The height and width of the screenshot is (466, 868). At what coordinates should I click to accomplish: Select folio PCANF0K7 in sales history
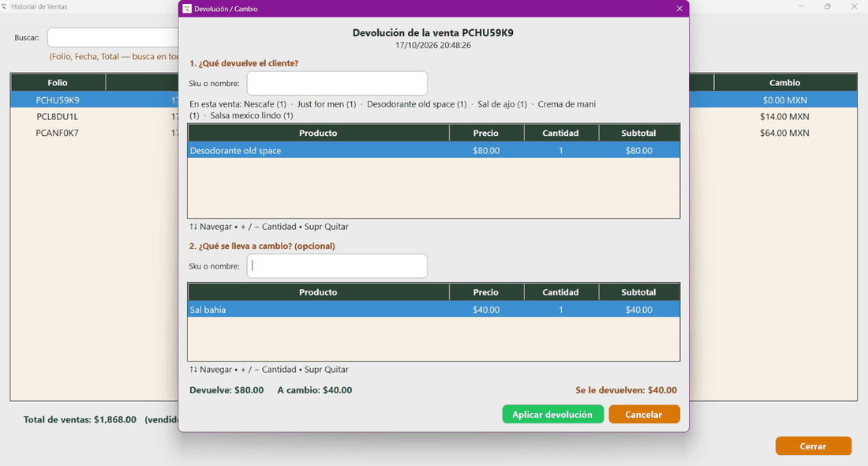coord(58,133)
